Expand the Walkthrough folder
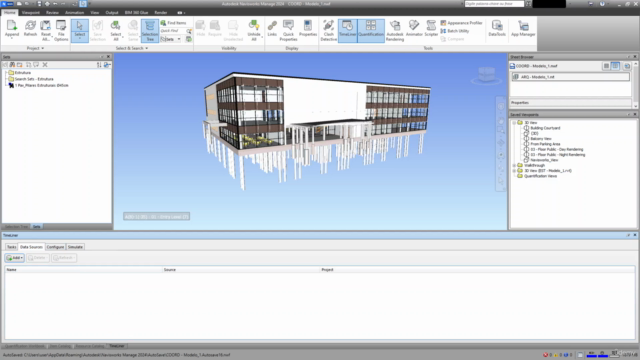 [514, 165]
